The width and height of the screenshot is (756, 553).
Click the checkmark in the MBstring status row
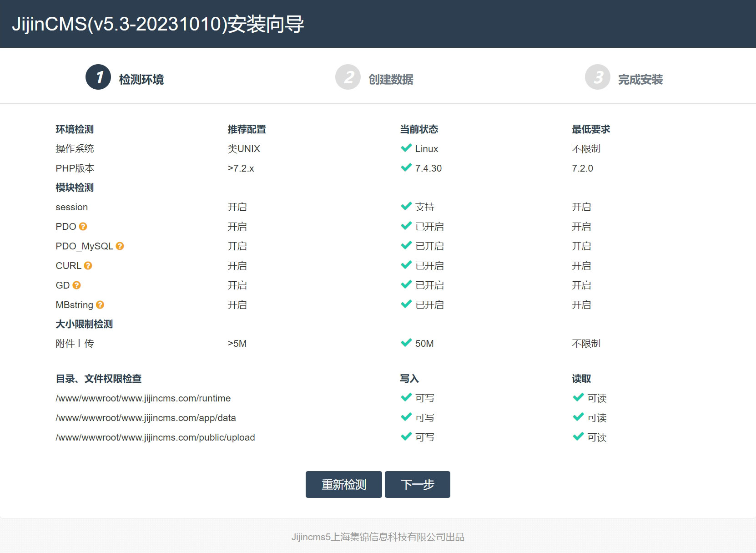pyautogui.click(x=406, y=304)
